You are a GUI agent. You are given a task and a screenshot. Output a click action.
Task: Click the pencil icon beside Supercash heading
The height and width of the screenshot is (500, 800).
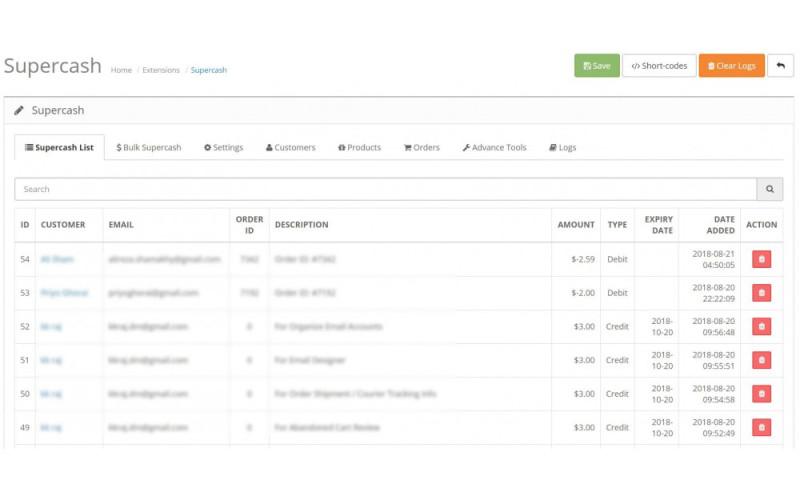tap(19, 110)
